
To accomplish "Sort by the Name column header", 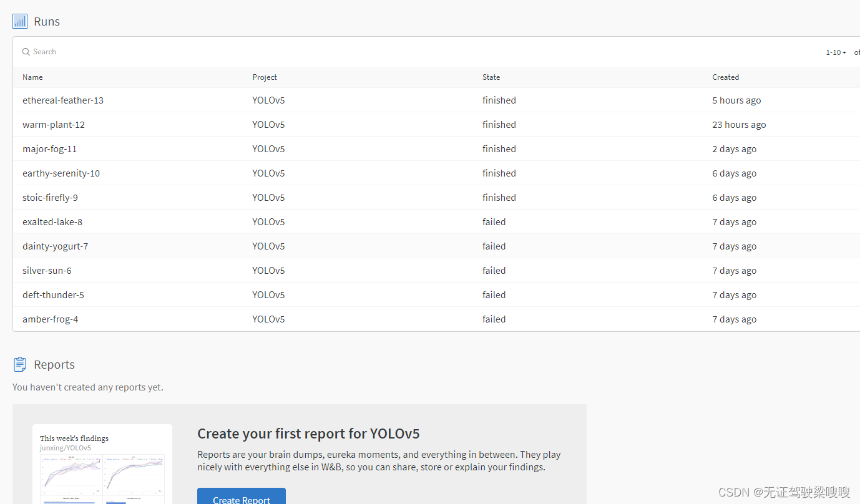I will [32, 77].
